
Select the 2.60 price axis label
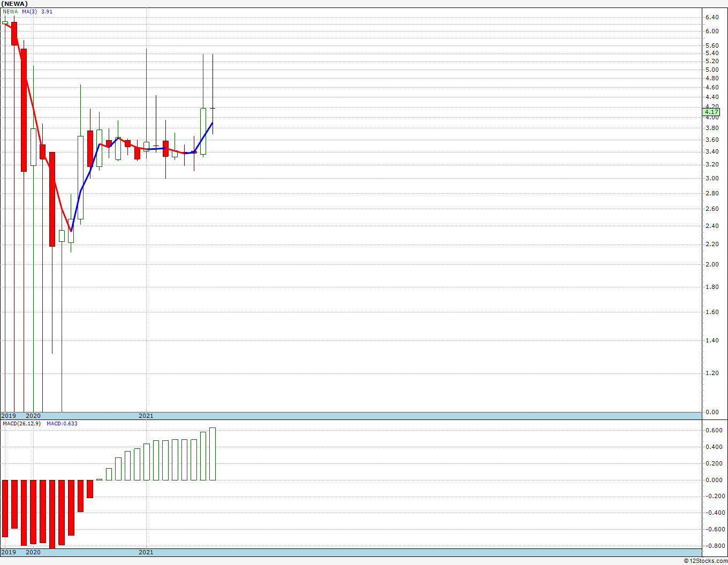(x=712, y=209)
